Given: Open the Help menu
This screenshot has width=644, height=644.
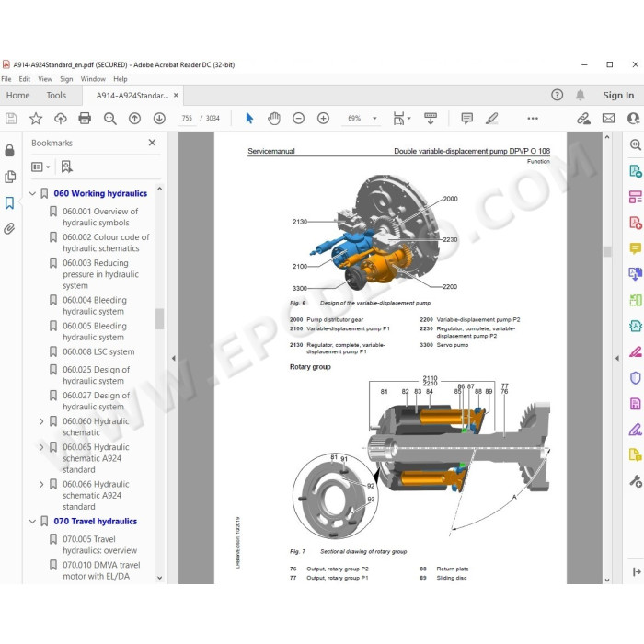Looking at the screenshot, I should tap(121, 79).
